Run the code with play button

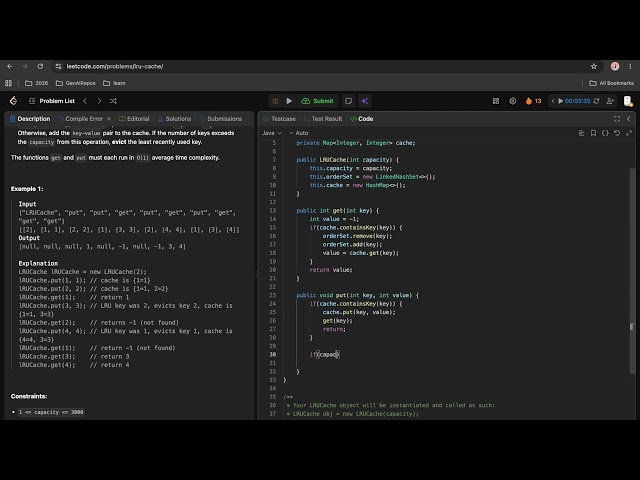tap(289, 101)
